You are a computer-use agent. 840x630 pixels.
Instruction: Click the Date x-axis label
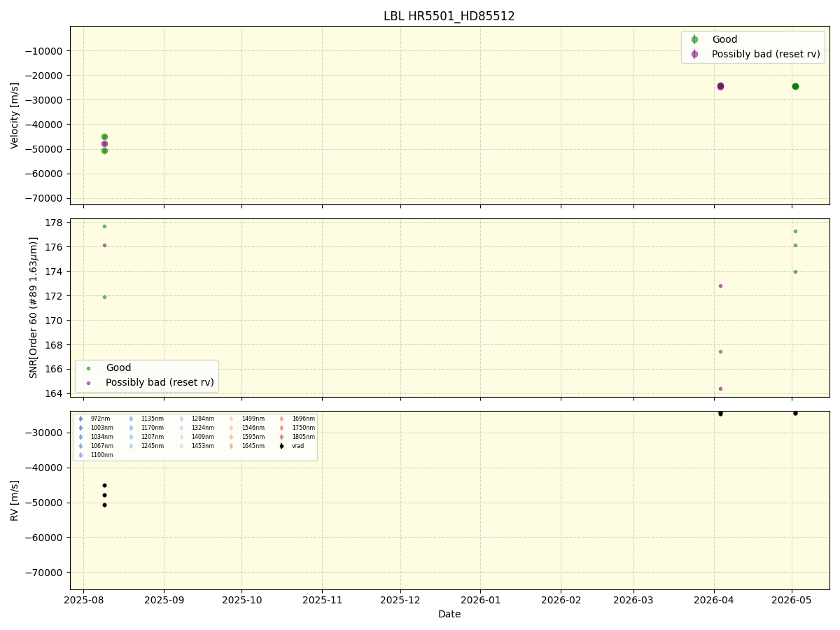coord(449,614)
